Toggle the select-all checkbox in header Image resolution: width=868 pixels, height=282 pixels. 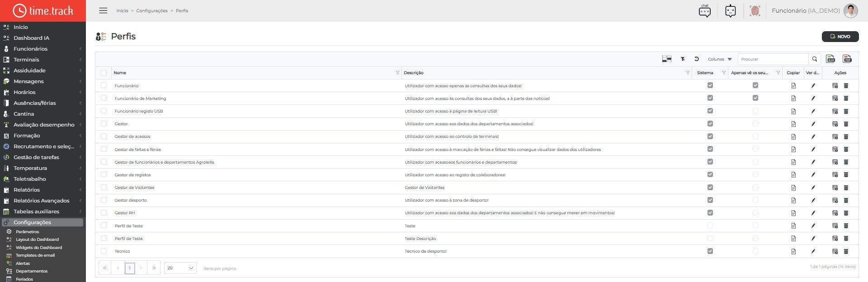pyautogui.click(x=104, y=73)
